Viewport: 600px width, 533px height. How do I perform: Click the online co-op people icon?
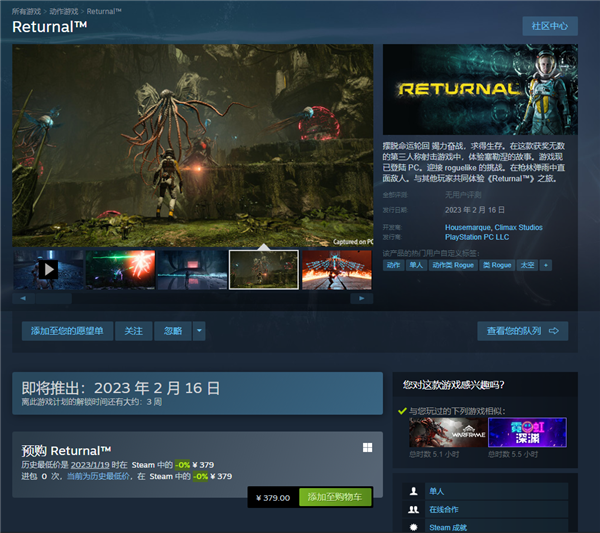coord(414,509)
